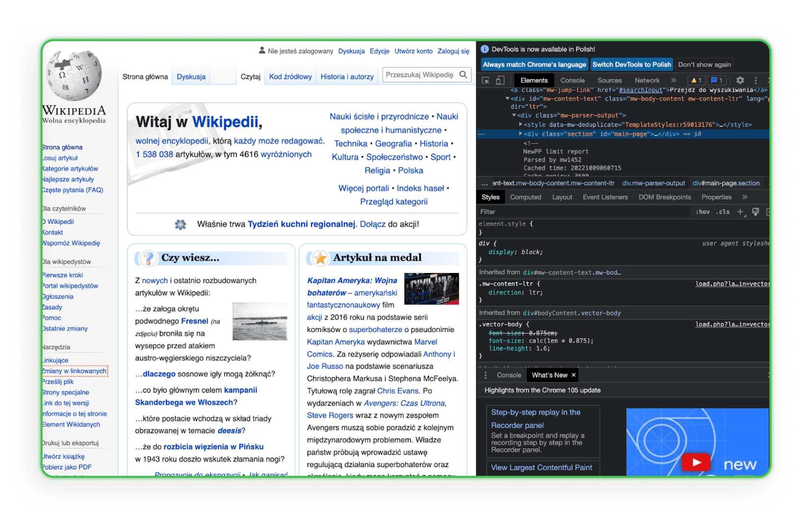Open the selected node's ellipsis actions

pyautogui.click(x=481, y=134)
